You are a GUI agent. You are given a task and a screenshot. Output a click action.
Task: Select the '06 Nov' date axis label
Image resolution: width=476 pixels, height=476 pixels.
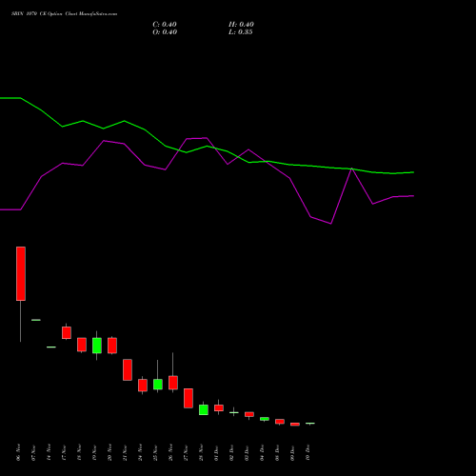coord(18,452)
